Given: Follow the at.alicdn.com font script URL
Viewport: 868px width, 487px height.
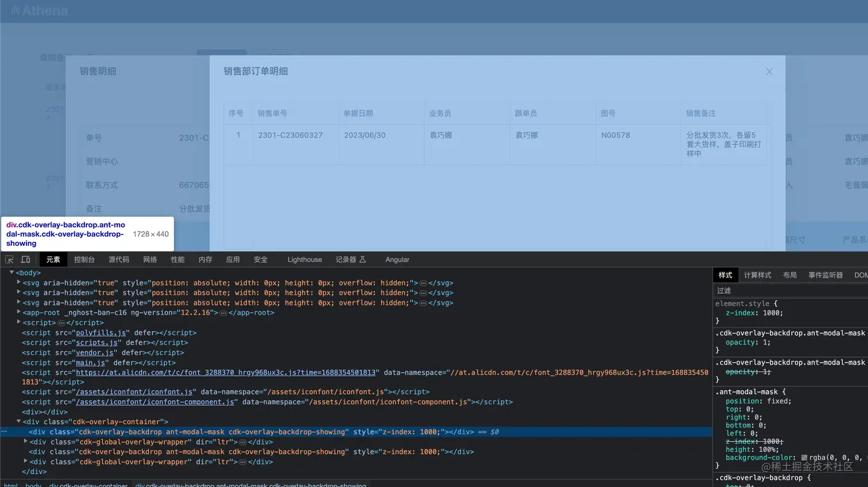Looking at the screenshot, I should (x=226, y=373).
